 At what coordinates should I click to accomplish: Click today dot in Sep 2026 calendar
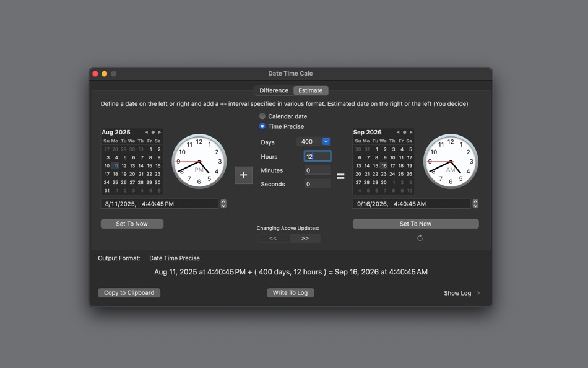coord(405,132)
